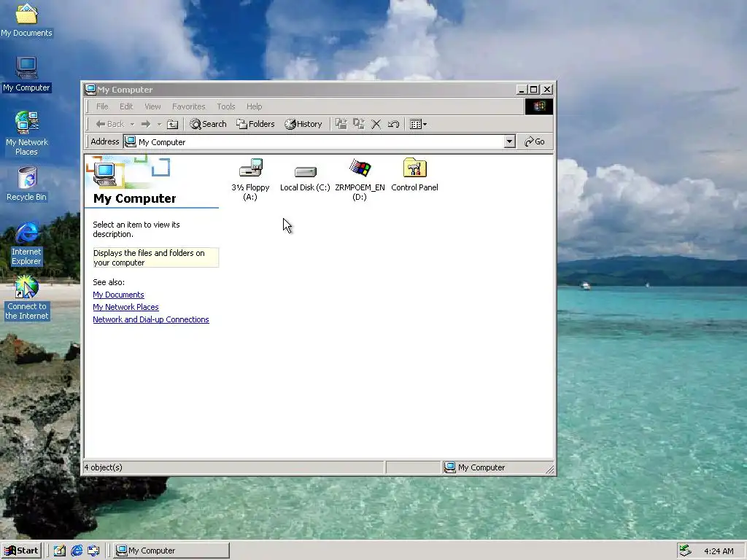Image resolution: width=747 pixels, height=560 pixels.
Task: Click My Computer taskbar button
Action: pos(172,551)
